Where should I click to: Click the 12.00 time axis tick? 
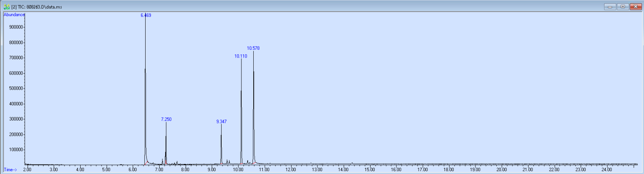point(291,169)
